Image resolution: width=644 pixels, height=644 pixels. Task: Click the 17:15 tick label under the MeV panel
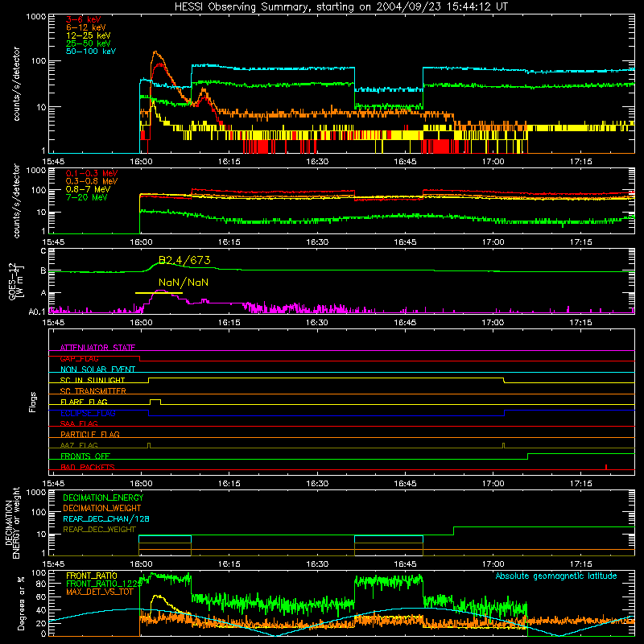580,242
